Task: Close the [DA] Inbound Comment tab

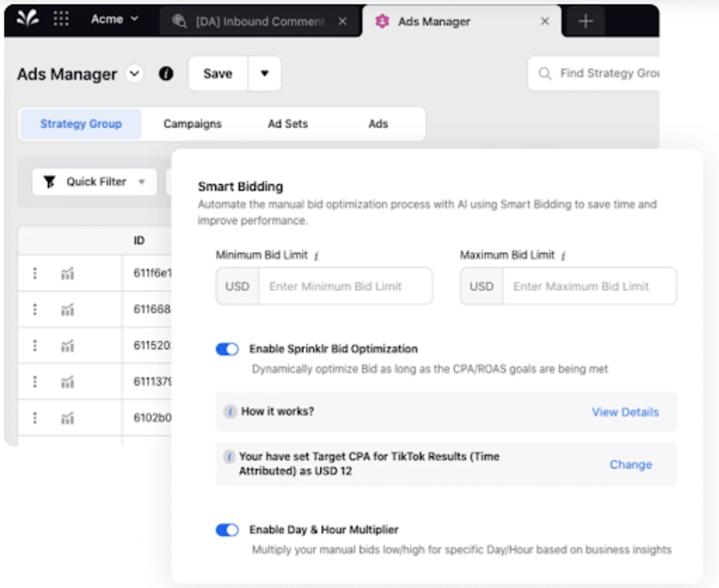Action: tap(342, 22)
